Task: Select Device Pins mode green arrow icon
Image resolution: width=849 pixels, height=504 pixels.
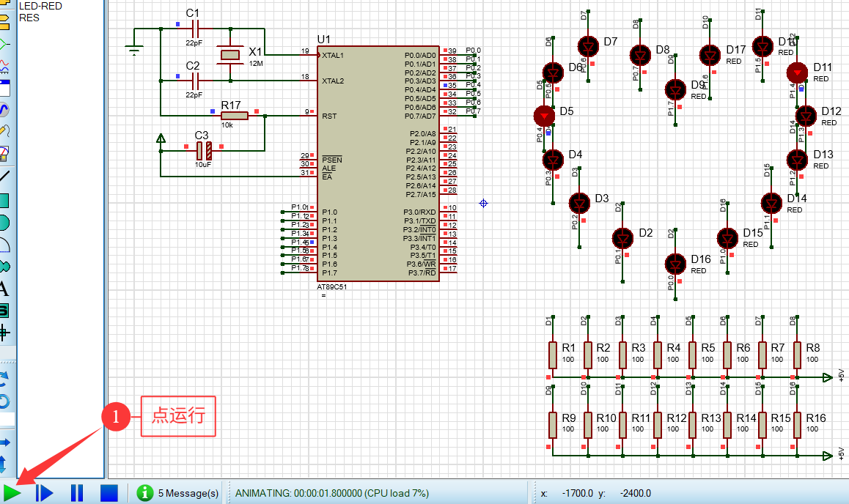Action: (x=4, y=44)
